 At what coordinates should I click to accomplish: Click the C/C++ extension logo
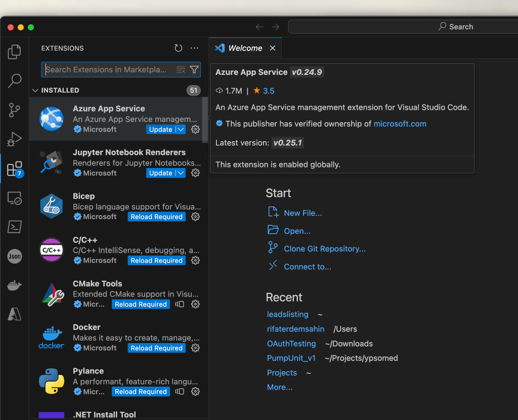tap(51, 250)
